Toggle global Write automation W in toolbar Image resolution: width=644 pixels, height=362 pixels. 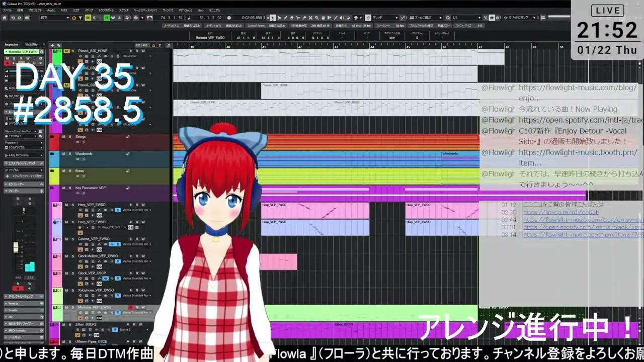(113, 18)
